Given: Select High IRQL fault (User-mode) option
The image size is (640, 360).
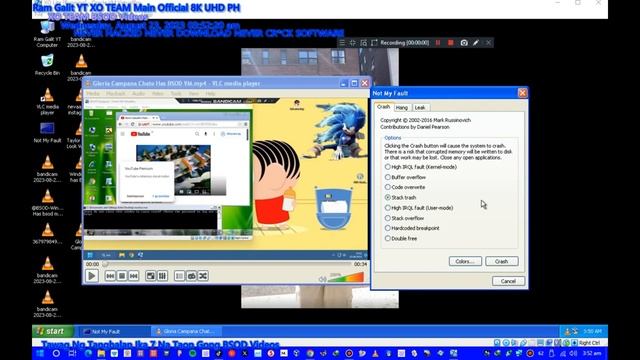Looking at the screenshot, I should click(419, 208).
